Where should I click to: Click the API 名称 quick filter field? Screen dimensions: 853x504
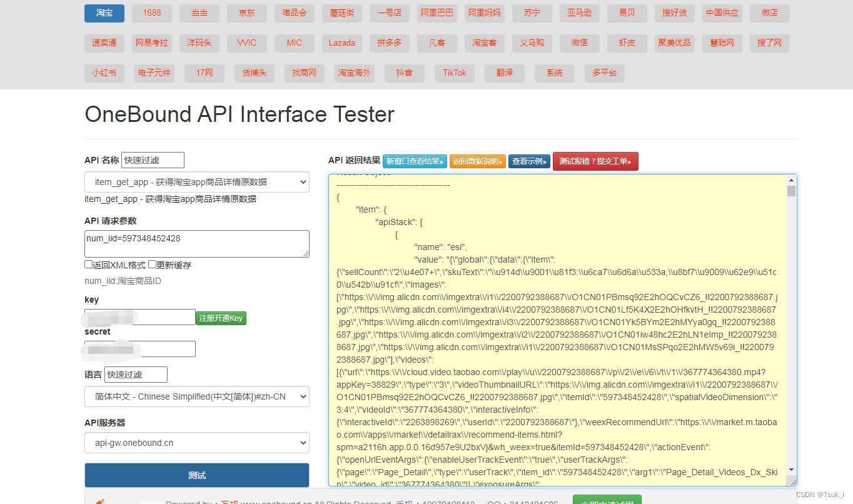coord(153,160)
